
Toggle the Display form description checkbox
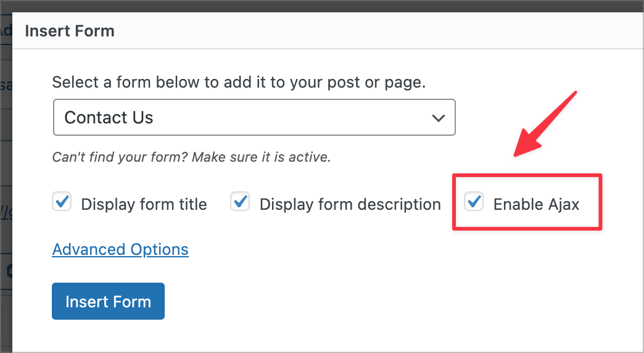[x=240, y=202]
